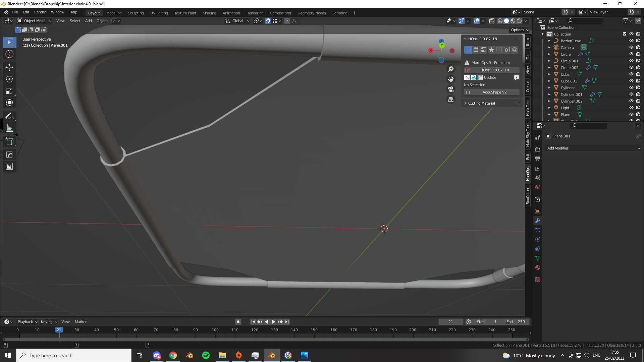Viewport: 644px width, 362px height.
Task: Expand the Cutting Material panel
Action: [481, 103]
